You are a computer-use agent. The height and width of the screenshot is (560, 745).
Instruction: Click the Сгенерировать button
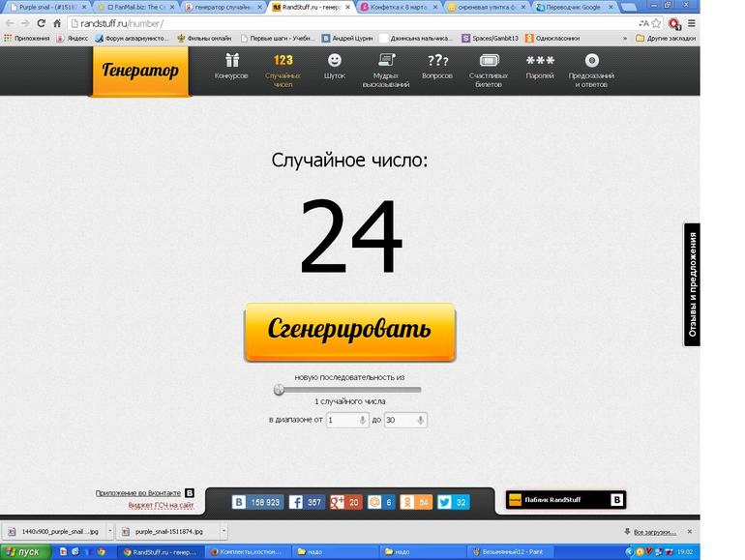349,330
